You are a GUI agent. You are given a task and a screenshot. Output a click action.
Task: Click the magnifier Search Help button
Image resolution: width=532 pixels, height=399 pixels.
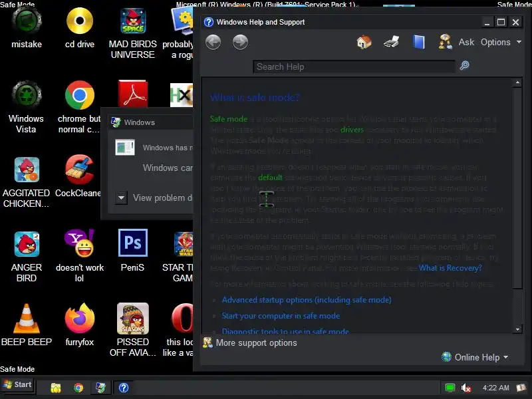tap(464, 65)
